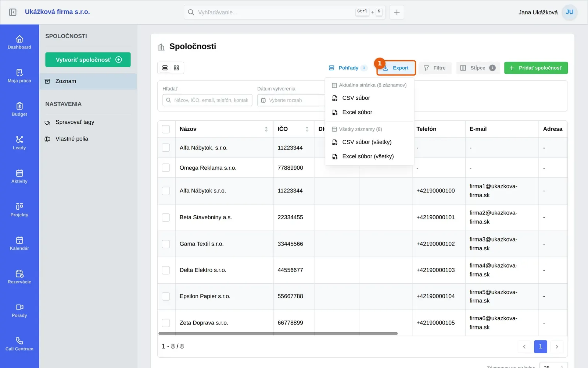Choose CSV súbor (všetky) export option
The image size is (588, 368).
tap(370, 142)
